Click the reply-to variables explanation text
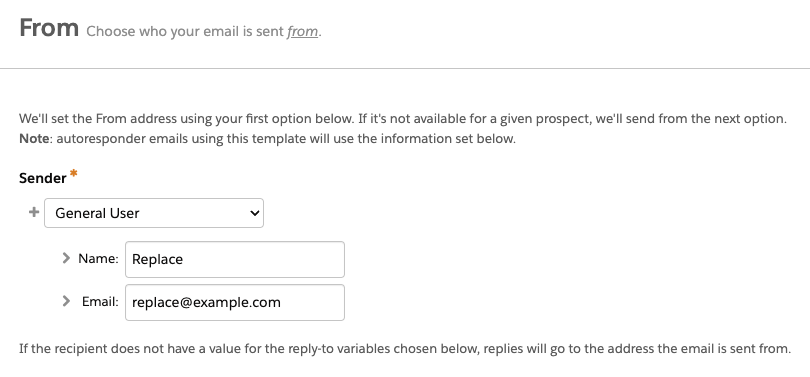The image size is (810, 377). point(405,349)
